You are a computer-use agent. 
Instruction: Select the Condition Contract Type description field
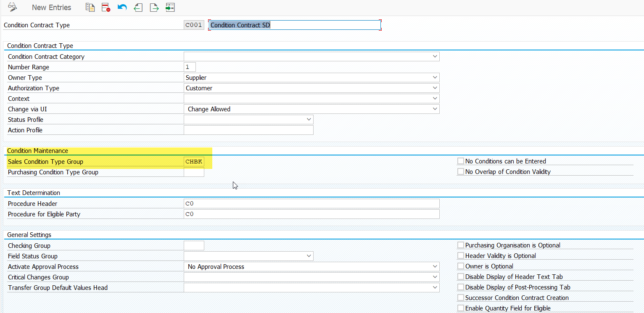click(x=294, y=25)
